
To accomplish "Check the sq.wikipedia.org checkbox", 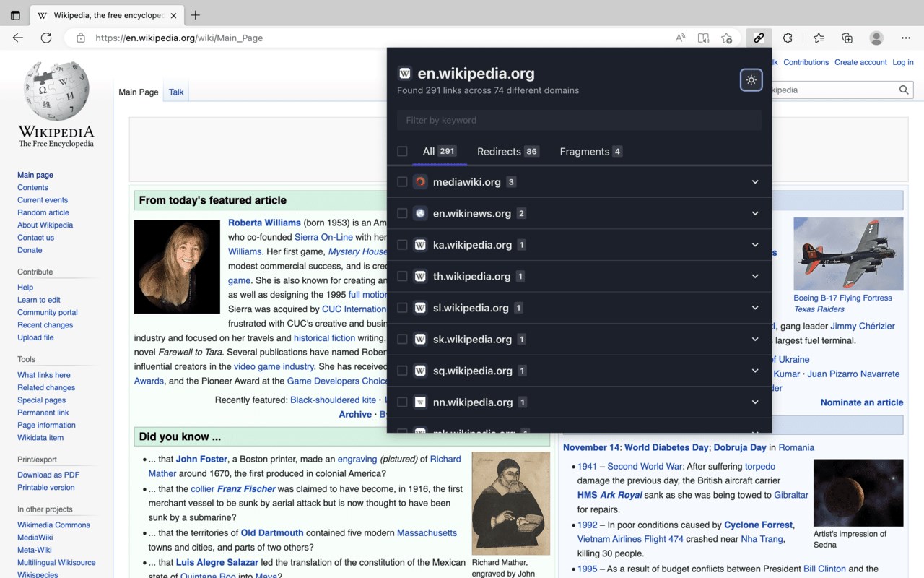I will click(402, 371).
